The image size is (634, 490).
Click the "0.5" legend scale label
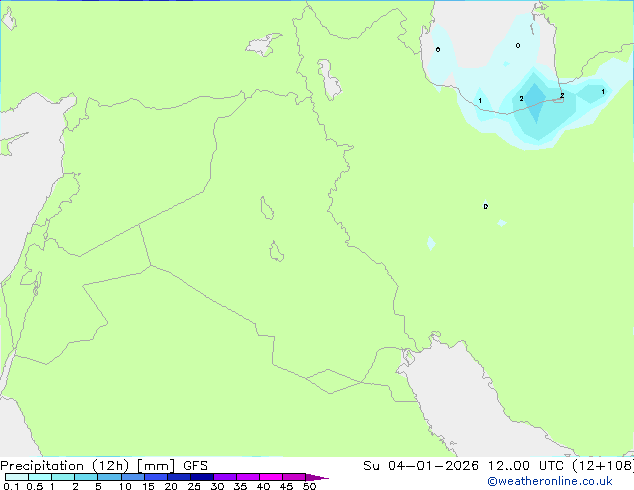[35, 486]
